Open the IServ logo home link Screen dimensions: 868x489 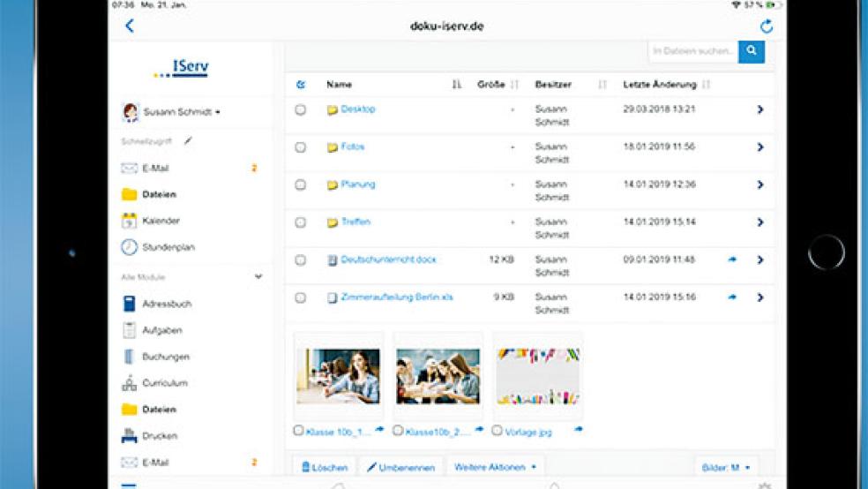coord(181,68)
